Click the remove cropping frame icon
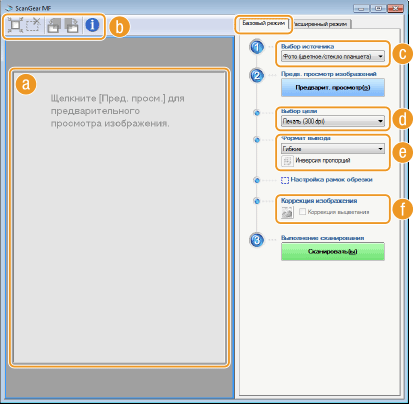 click(x=33, y=25)
